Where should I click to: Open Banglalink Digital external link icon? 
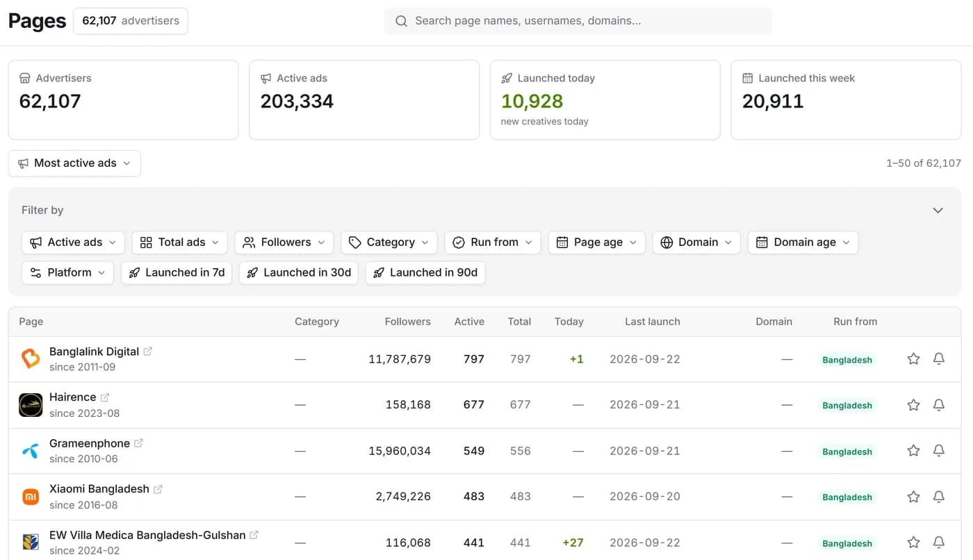147,352
